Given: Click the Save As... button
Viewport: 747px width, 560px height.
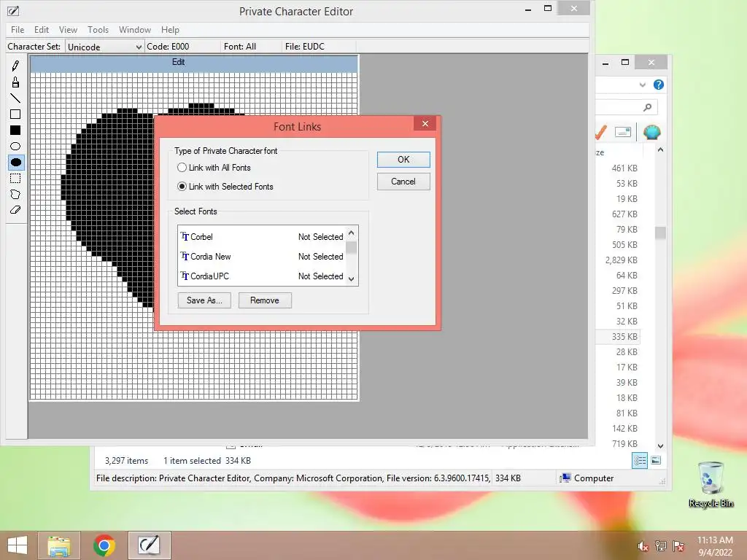Looking at the screenshot, I should [204, 300].
